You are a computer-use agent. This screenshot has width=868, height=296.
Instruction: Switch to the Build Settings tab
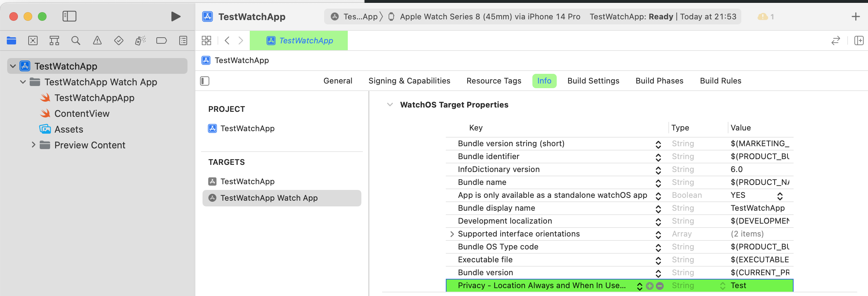tap(593, 81)
